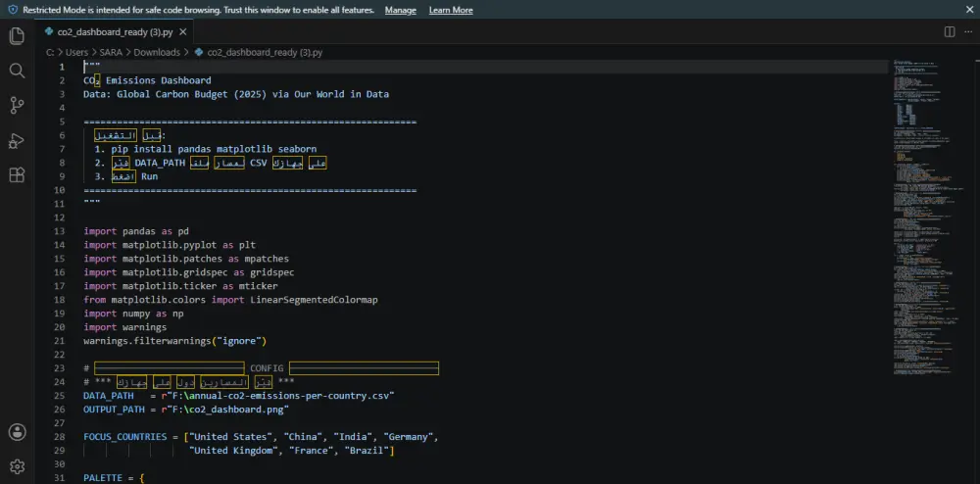
Task: Click the SARA breadcrumb segment
Action: tap(111, 53)
